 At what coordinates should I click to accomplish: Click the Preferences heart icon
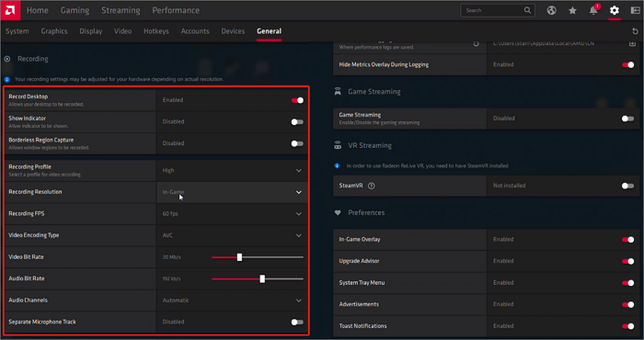coord(338,213)
